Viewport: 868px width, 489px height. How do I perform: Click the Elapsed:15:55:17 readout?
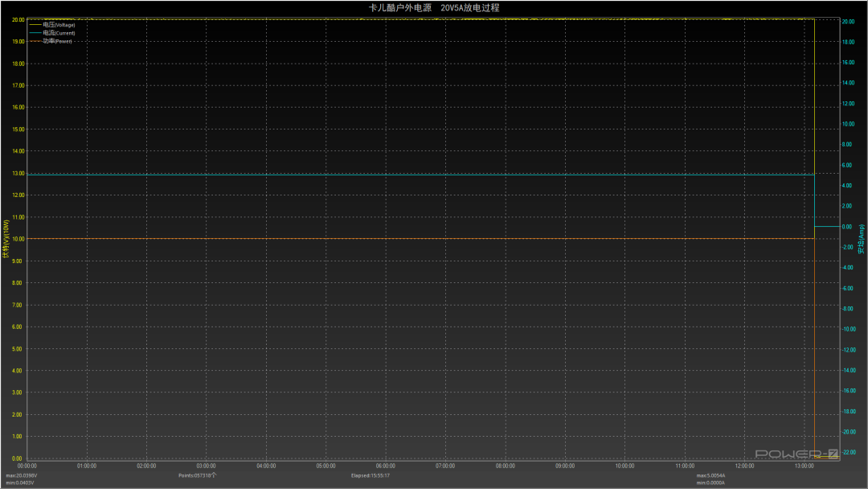(371, 475)
